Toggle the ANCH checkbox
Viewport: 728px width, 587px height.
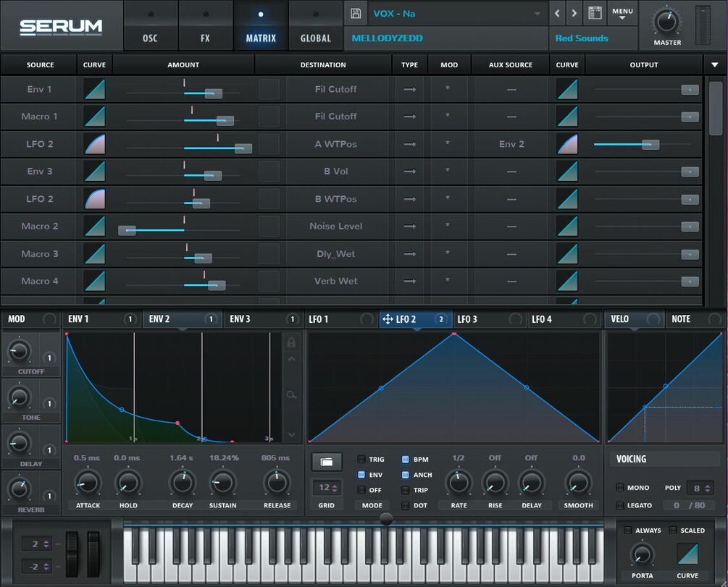(x=406, y=475)
